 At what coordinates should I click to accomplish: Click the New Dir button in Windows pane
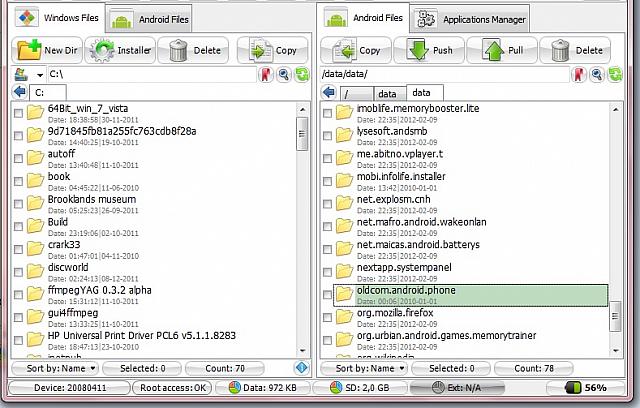46,50
